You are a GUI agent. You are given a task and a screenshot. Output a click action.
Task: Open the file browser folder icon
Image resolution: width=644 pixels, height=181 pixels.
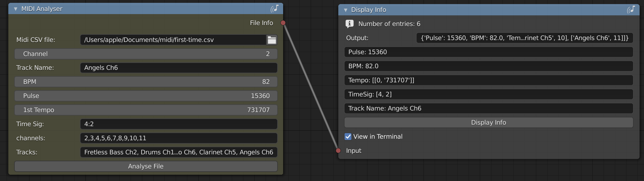pos(272,40)
